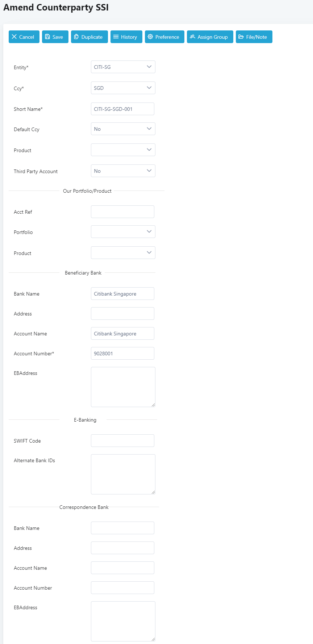Click the History list icon
Screen dimensions: 313x644
116,37
